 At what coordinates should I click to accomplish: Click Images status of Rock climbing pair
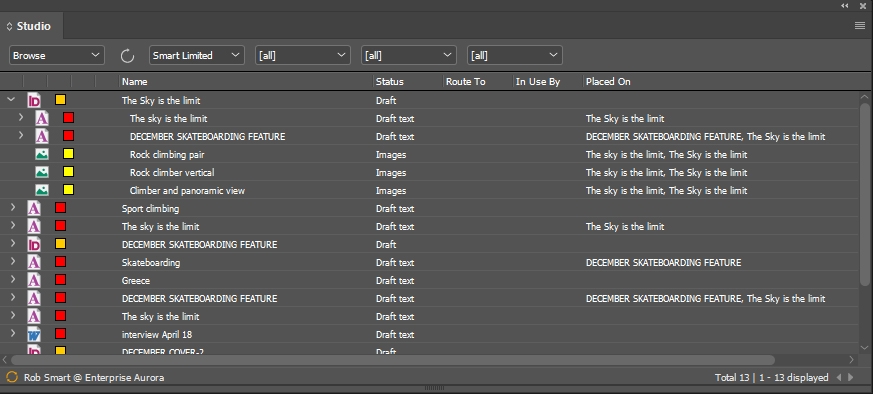391,155
